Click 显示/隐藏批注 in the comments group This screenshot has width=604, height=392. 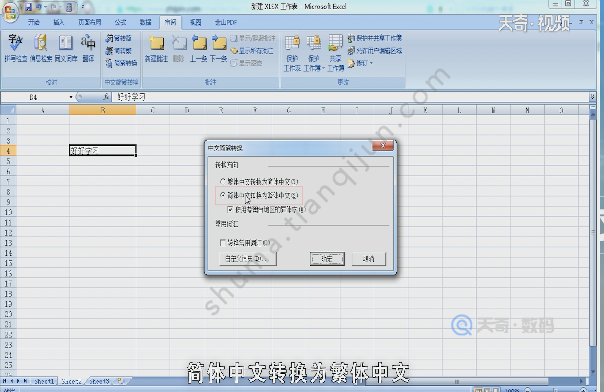pyautogui.click(x=253, y=38)
